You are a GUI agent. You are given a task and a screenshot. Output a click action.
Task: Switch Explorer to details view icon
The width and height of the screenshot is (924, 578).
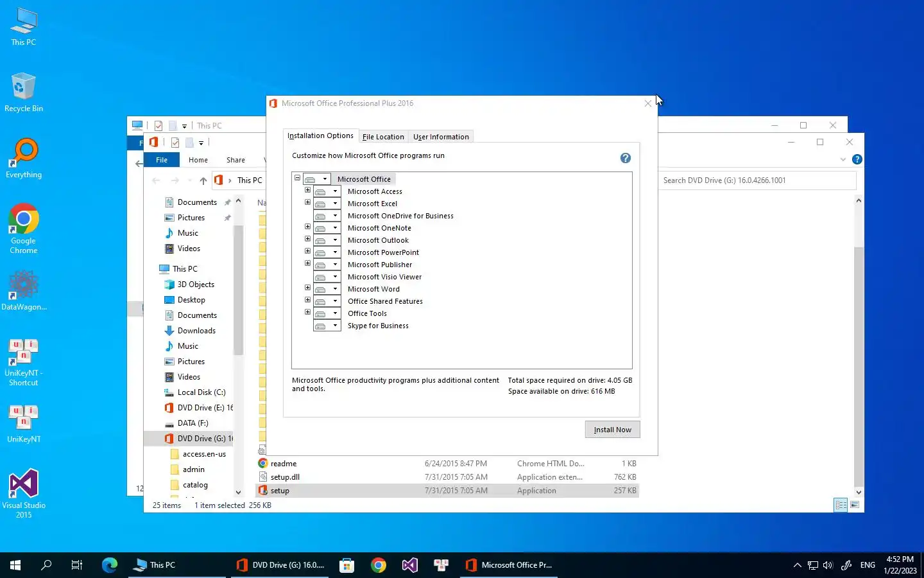pyautogui.click(x=841, y=505)
